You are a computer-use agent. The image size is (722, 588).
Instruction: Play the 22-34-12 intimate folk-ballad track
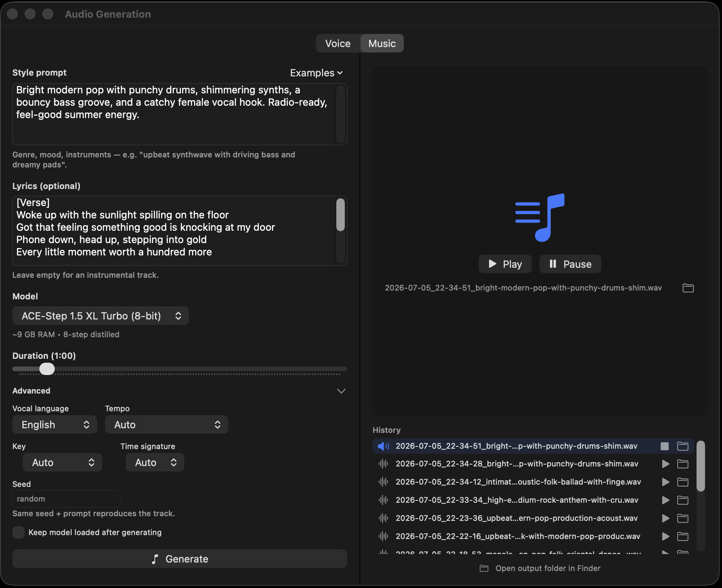click(x=666, y=482)
